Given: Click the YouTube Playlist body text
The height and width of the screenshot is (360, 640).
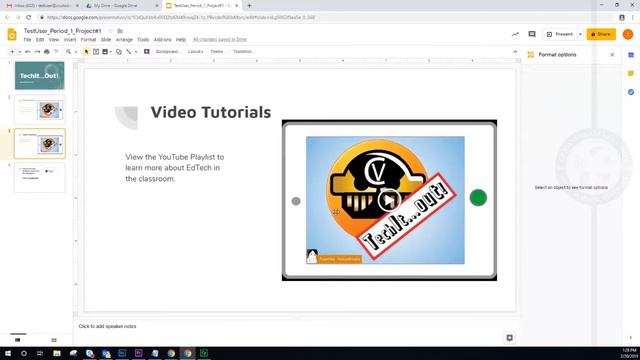Looking at the screenshot, I should click(175, 168).
